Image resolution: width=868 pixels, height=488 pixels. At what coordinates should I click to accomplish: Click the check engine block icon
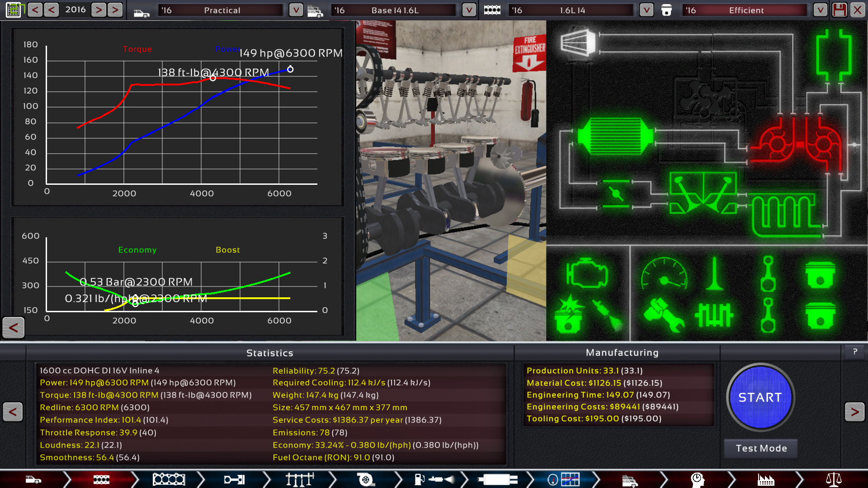pyautogui.click(x=586, y=273)
